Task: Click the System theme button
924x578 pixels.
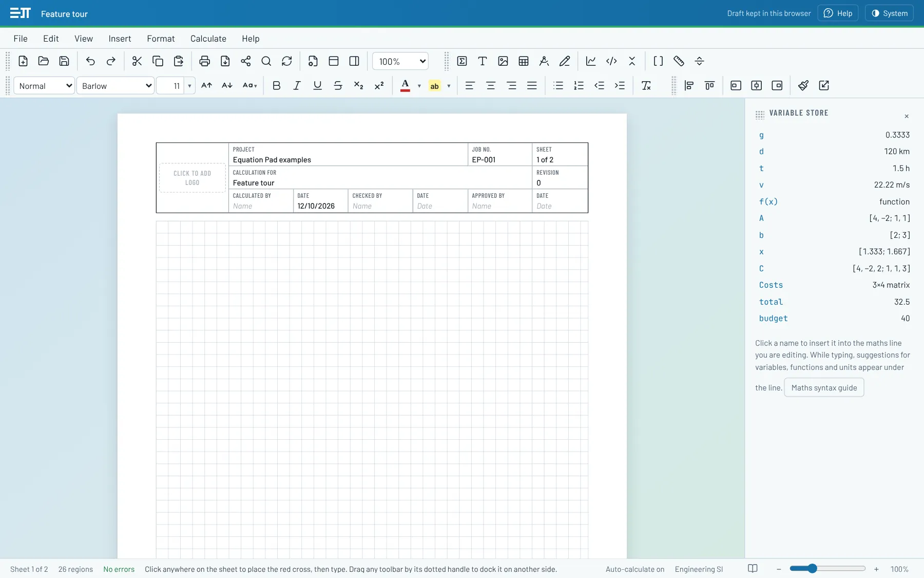Action: pos(889,13)
